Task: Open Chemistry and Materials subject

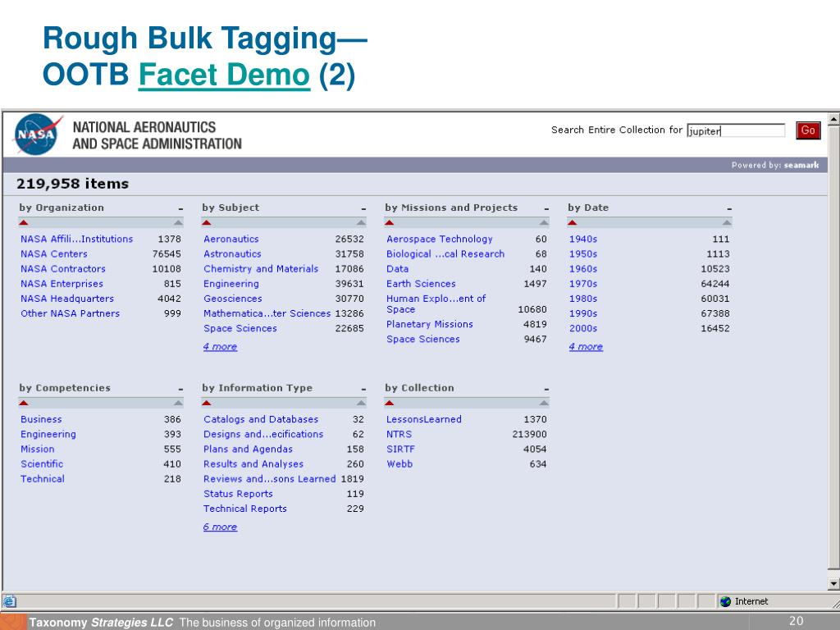Action: (261, 269)
